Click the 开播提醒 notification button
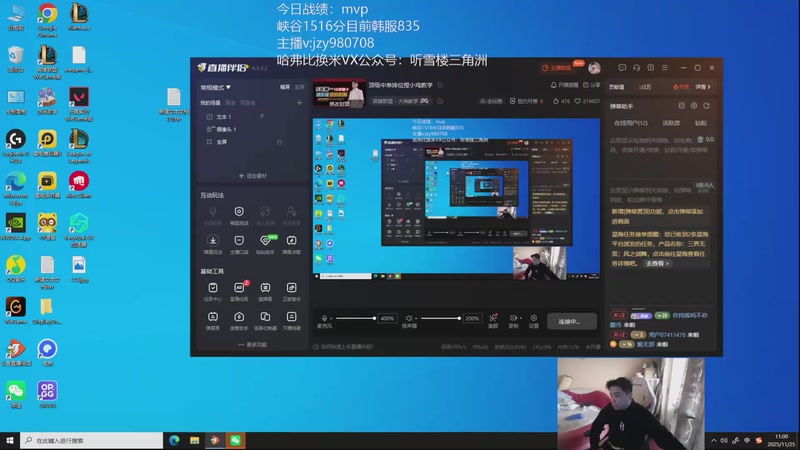 [564, 85]
